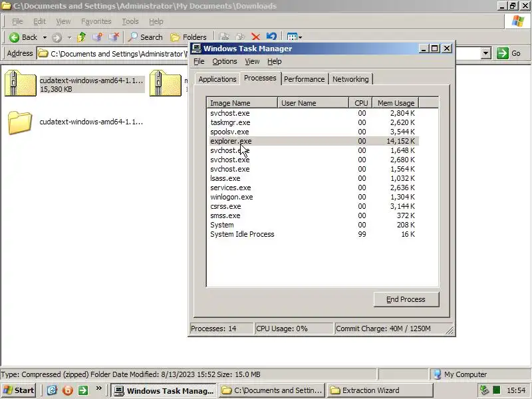Open Task Manager Help menu
Viewport: 532px width, 399px height.
point(274,61)
